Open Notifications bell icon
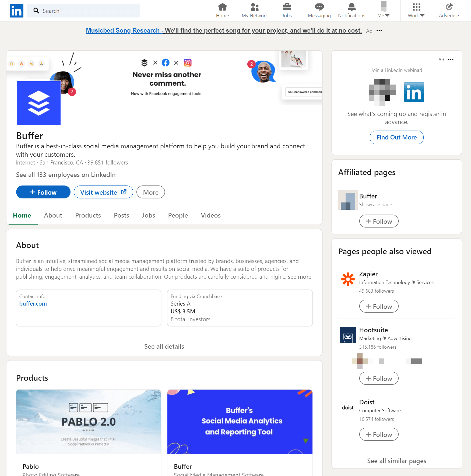Viewport: 471px width, 476px height. [x=352, y=10]
